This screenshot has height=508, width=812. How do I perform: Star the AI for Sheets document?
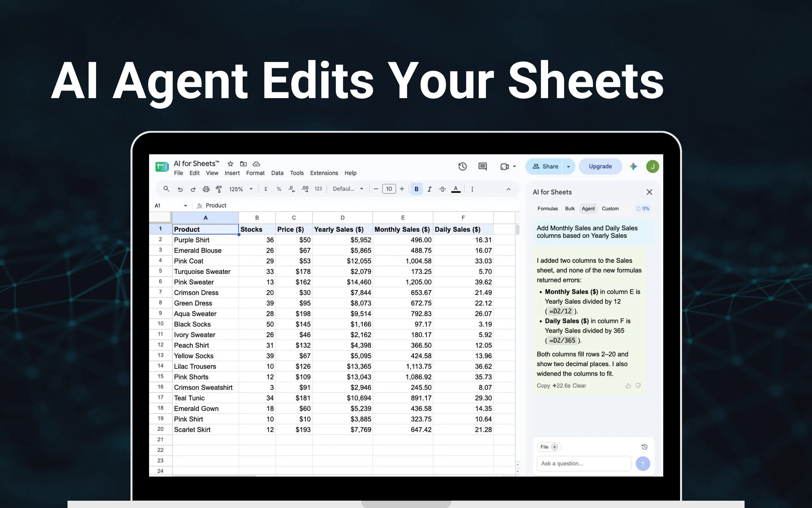(x=230, y=164)
